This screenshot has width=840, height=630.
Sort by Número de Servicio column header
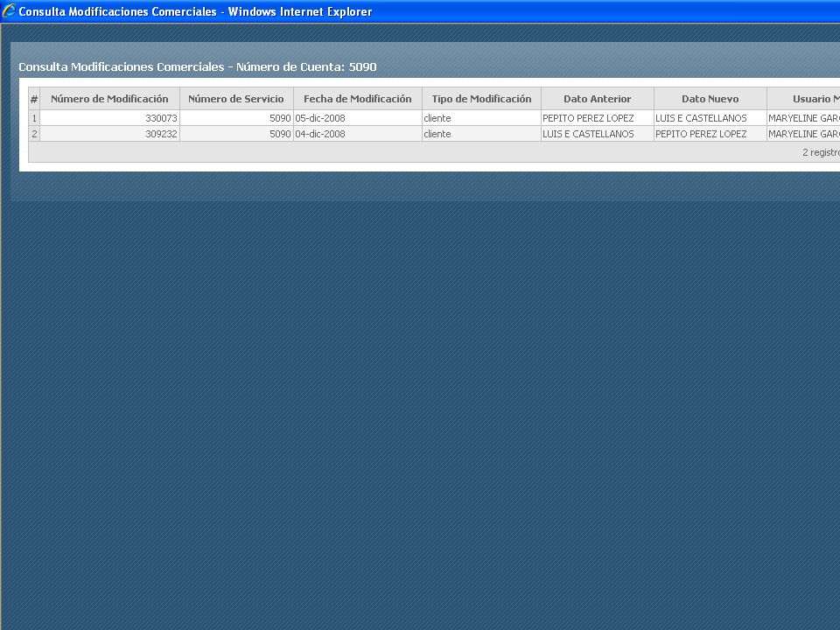(x=236, y=99)
